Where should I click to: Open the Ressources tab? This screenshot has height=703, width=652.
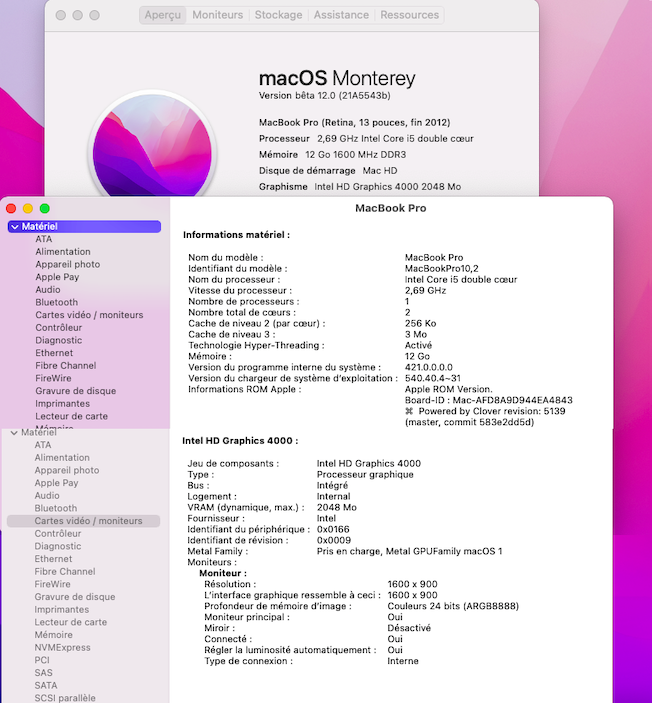coord(409,15)
